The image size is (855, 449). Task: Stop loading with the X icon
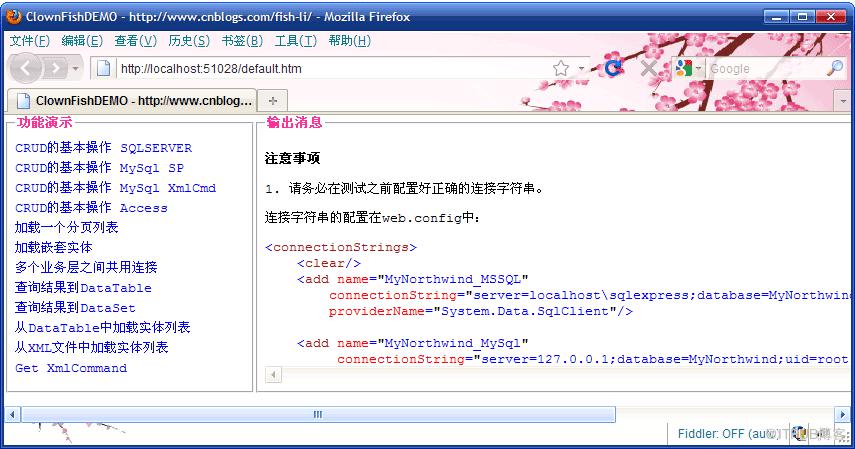coord(648,68)
